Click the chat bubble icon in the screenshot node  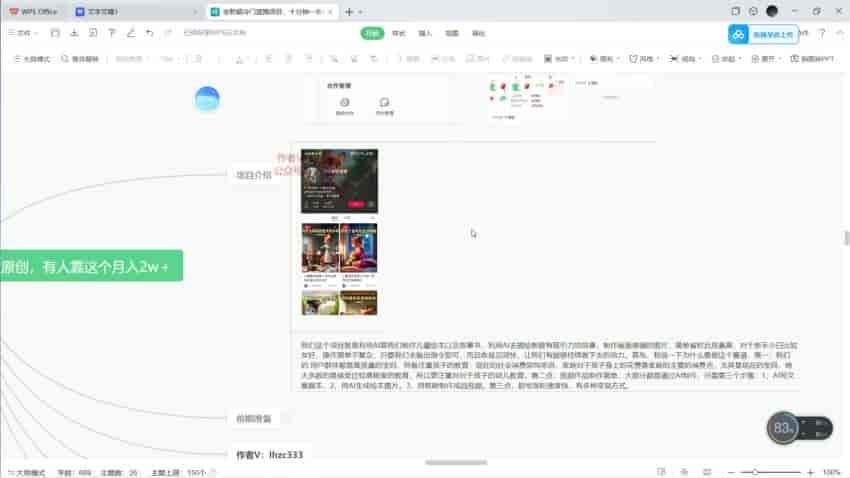(x=384, y=102)
